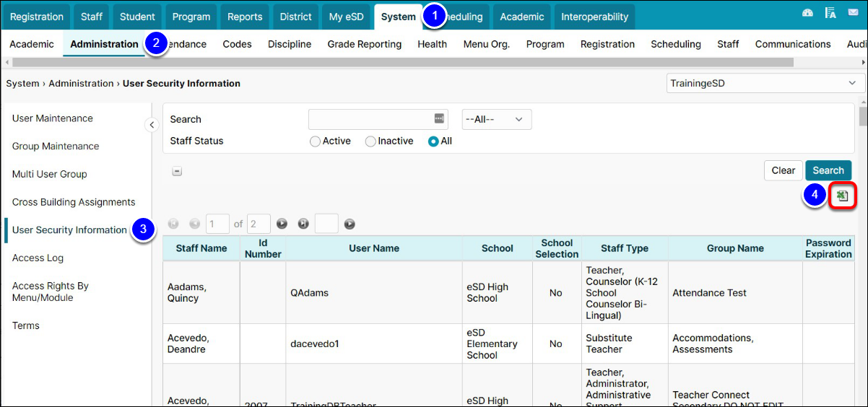Click the blank go-to-page input box
Screen dimensions: 868x407
pos(326,224)
